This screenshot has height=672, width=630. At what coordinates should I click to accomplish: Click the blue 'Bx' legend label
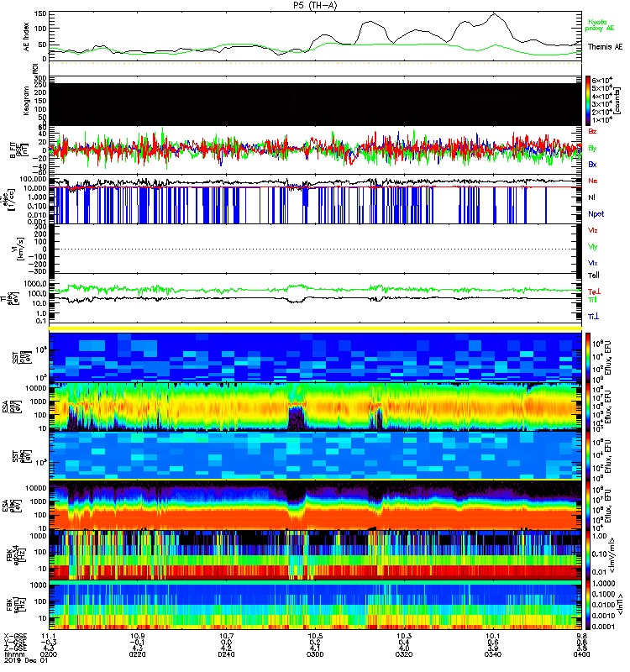click(x=592, y=164)
